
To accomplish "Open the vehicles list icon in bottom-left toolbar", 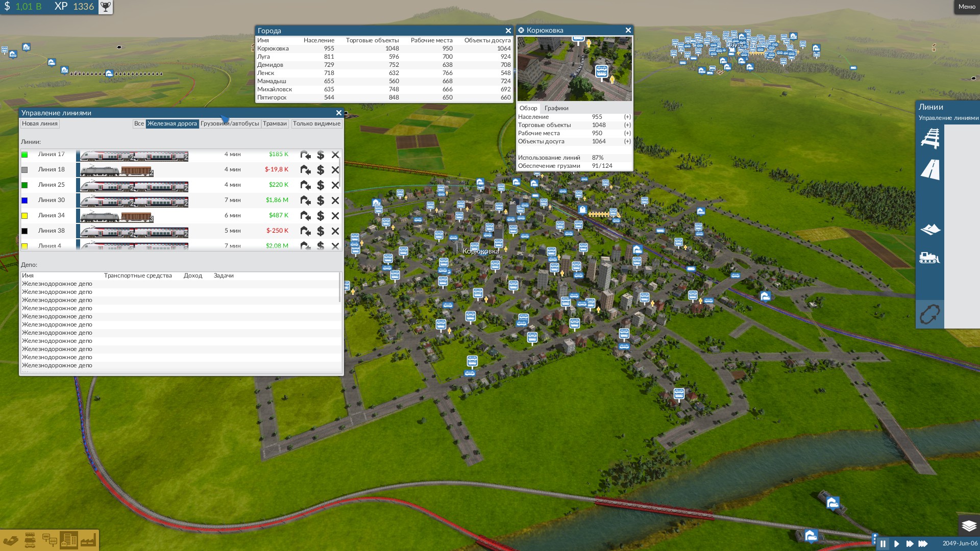I will (30, 540).
